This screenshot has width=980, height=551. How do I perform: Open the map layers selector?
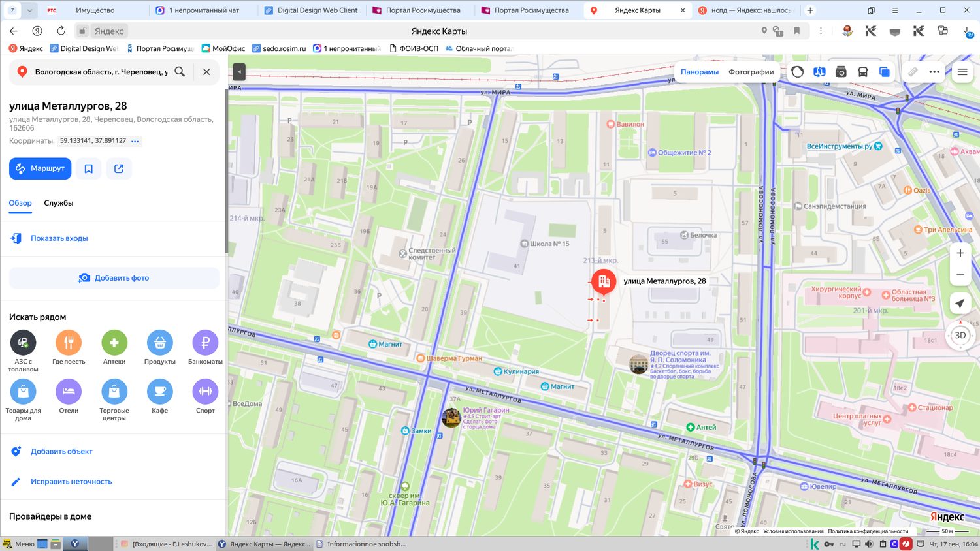[x=884, y=72]
